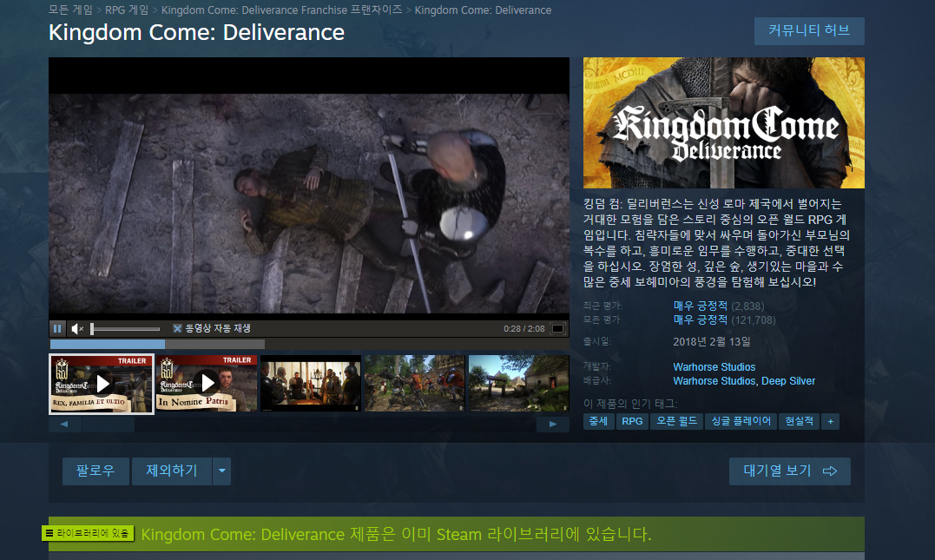
Task: Pause the trailer video
Action: coord(57,328)
